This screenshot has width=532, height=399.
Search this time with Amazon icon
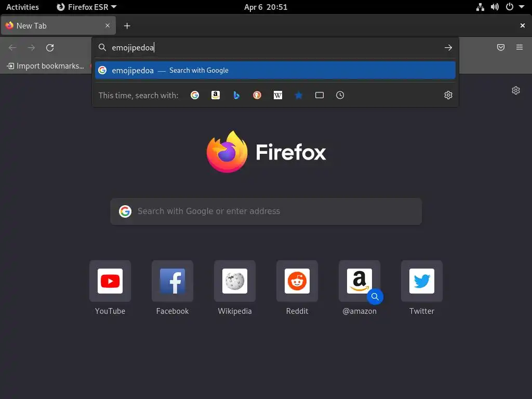pos(216,96)
